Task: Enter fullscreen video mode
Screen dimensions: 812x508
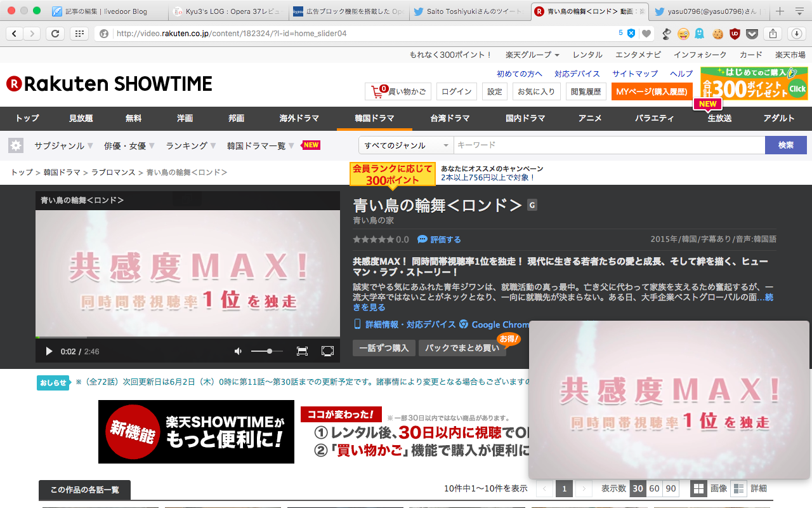Action: [x=327, y=351]
